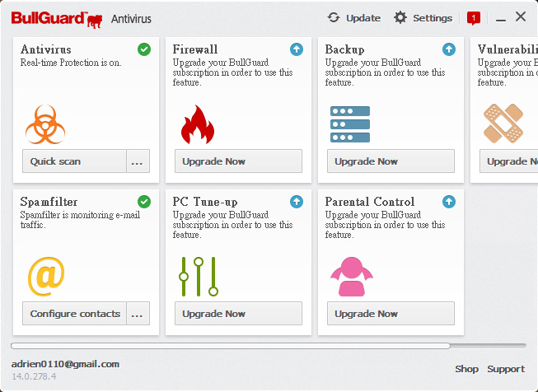Open the Shop link
Image resolution: width=538 pixels, height=392 pixels.
tap(466, 369)
